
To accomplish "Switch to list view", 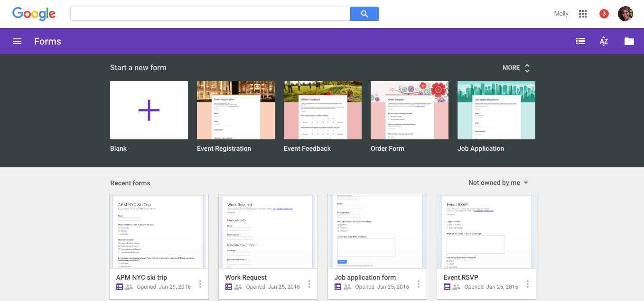I will [580, 41].
